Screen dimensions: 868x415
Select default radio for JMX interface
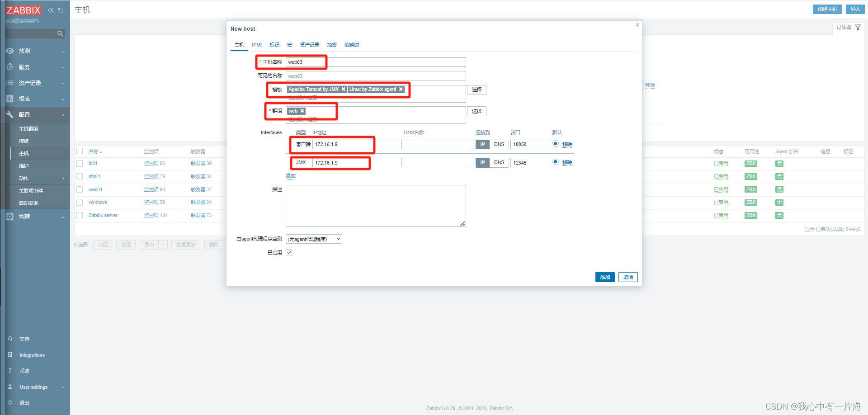[556, 162]
